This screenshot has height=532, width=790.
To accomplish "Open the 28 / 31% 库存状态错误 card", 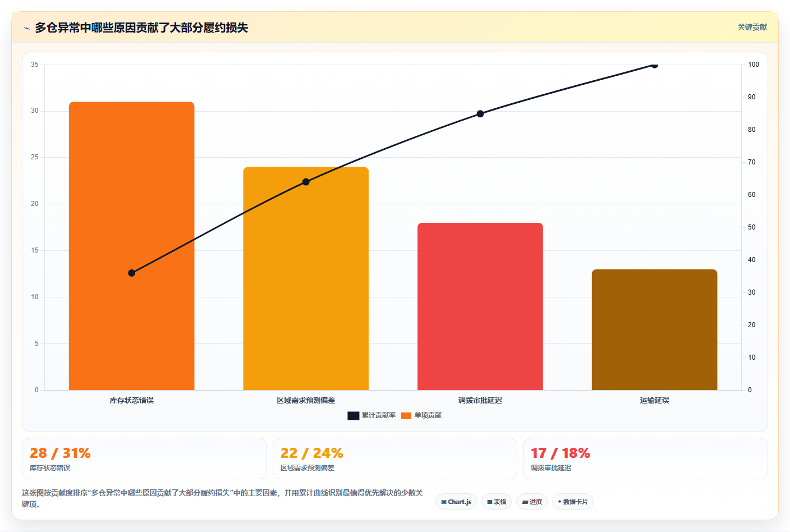I will click(x=144, y=458).
